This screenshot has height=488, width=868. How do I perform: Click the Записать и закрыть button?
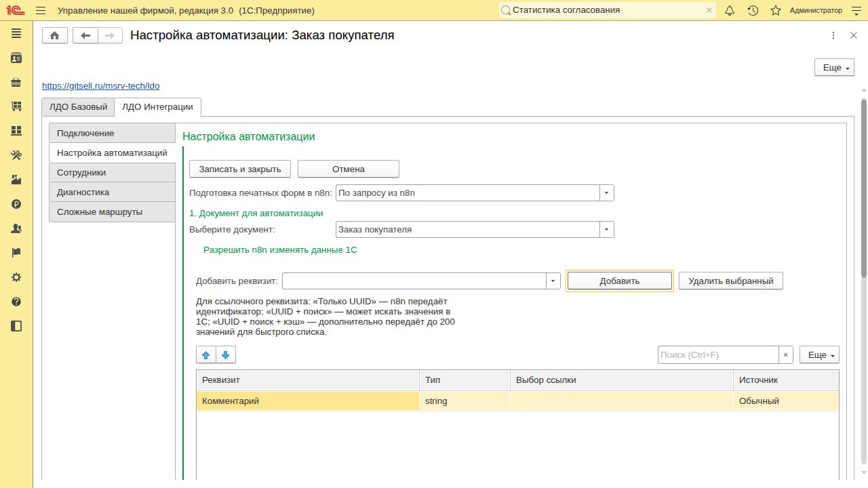[240, 169]
